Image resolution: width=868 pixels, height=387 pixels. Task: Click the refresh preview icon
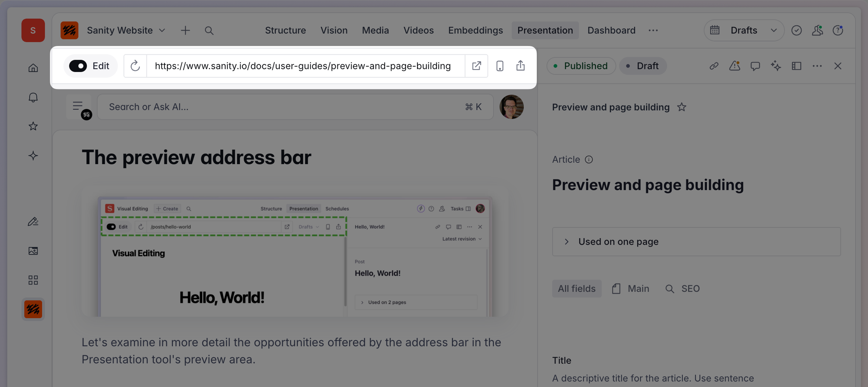click(x=135, y=66)
